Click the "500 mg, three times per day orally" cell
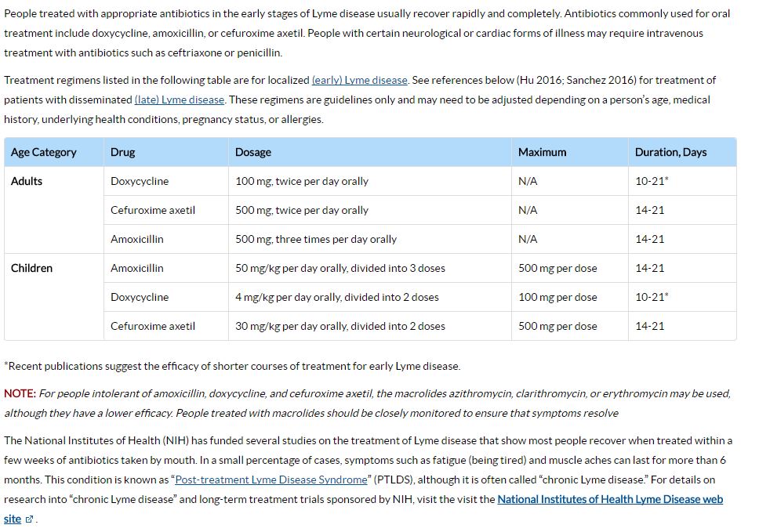 pos(316,239)
